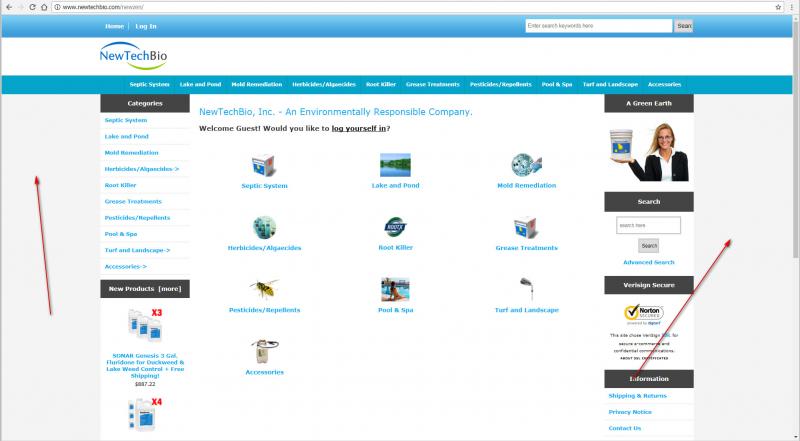Screen dimensions: 800x441
Task: Open Septic System in the navigation bar
Action: [149, 84]
